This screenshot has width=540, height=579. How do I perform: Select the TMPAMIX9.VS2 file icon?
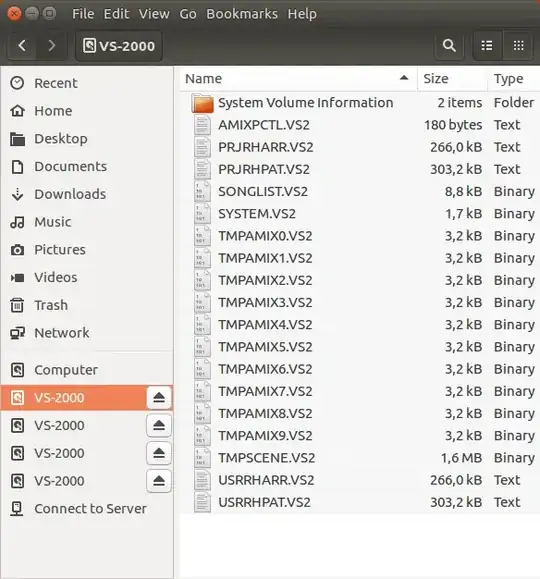coord(202,435)
